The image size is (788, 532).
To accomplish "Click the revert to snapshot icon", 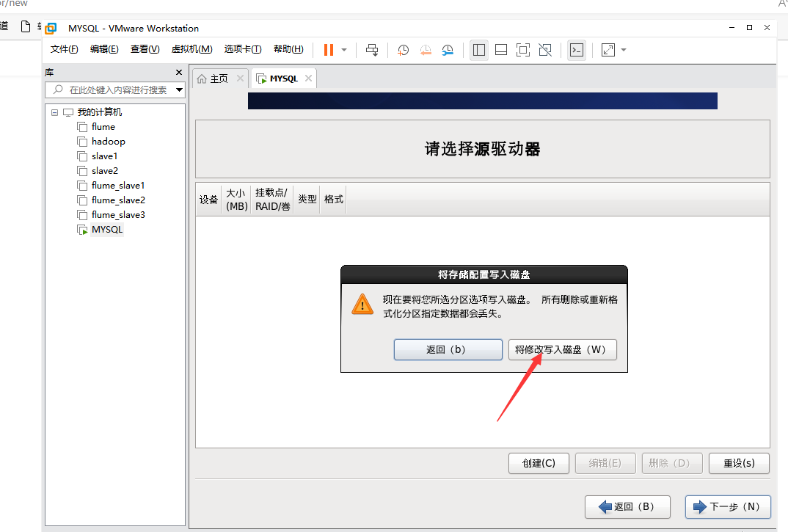I will [426, 50].
